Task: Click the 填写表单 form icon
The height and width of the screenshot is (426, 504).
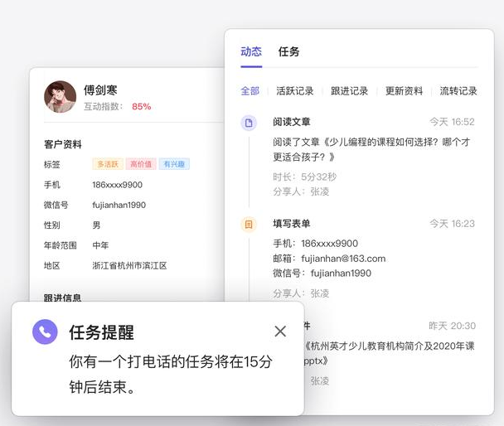Action: [248, 225]
